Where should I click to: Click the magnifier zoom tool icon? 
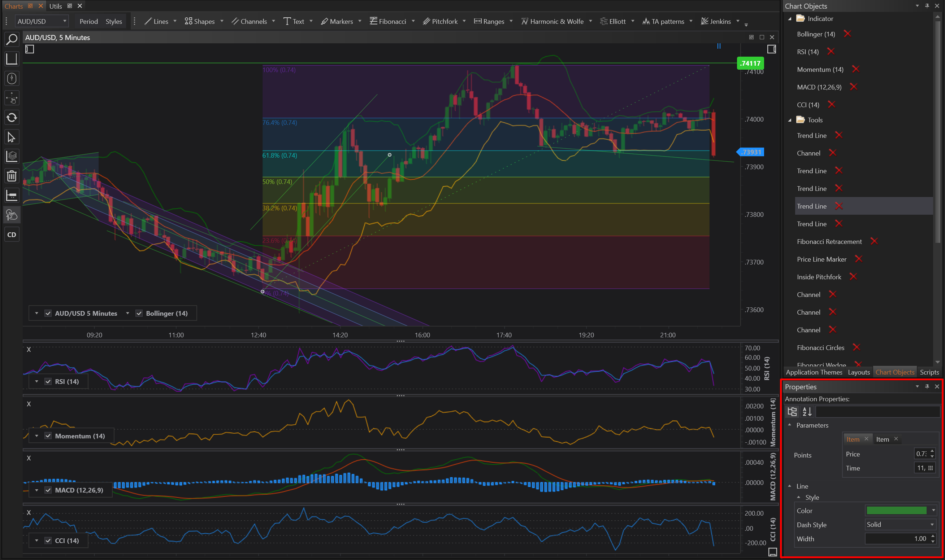click(12, 39)
